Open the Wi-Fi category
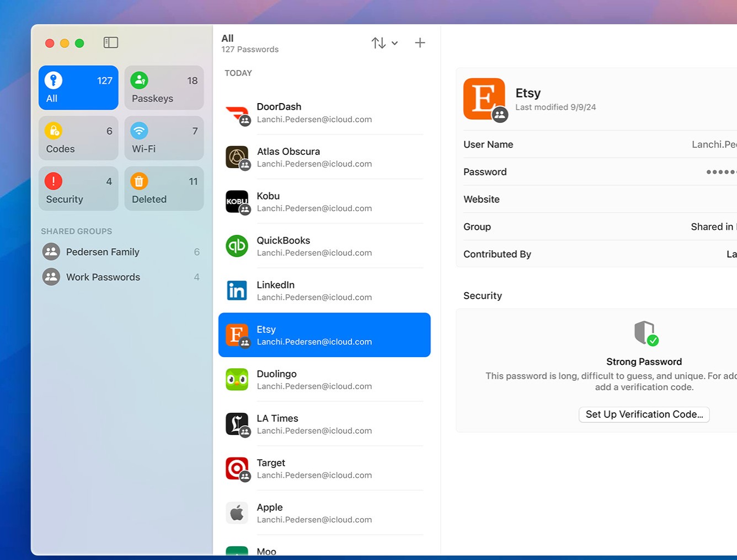This screenshot has height=560, width=737. point(164,138)
